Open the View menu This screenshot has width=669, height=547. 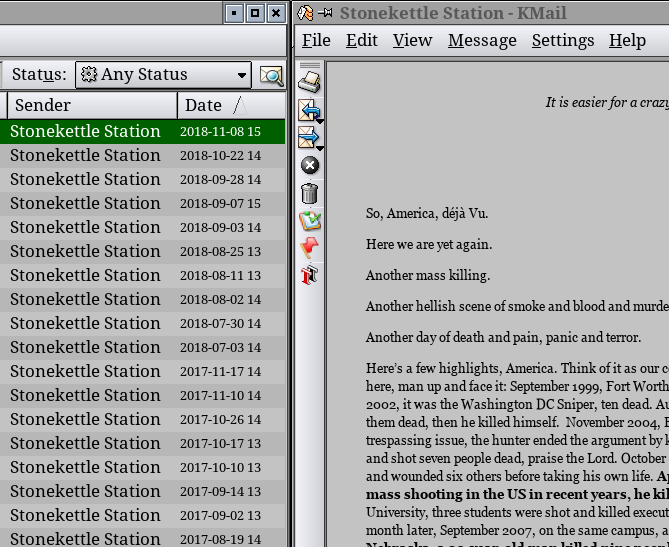tap(412, 41)
